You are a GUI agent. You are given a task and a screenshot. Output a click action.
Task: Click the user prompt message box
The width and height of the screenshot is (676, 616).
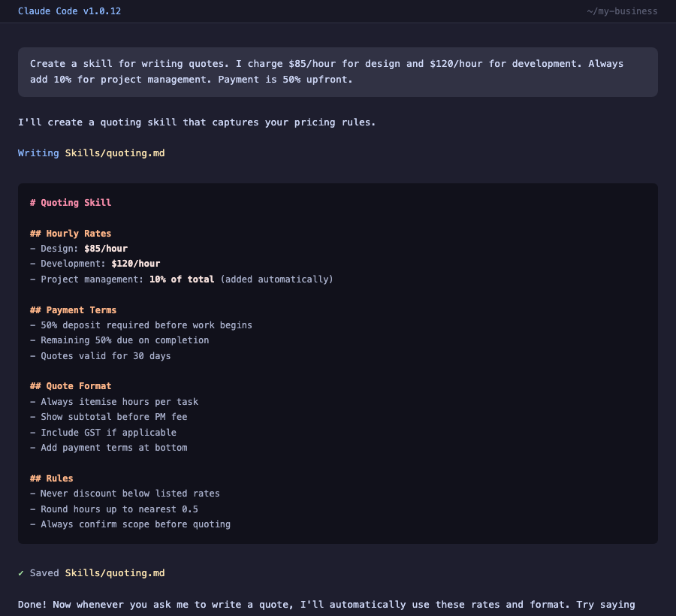(x=338, y=72)
